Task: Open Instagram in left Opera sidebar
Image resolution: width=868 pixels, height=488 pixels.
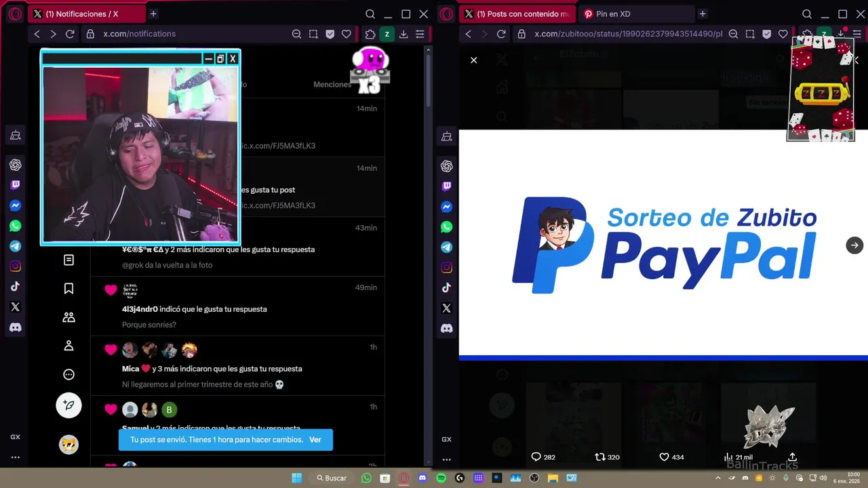Action: [15, 266]
